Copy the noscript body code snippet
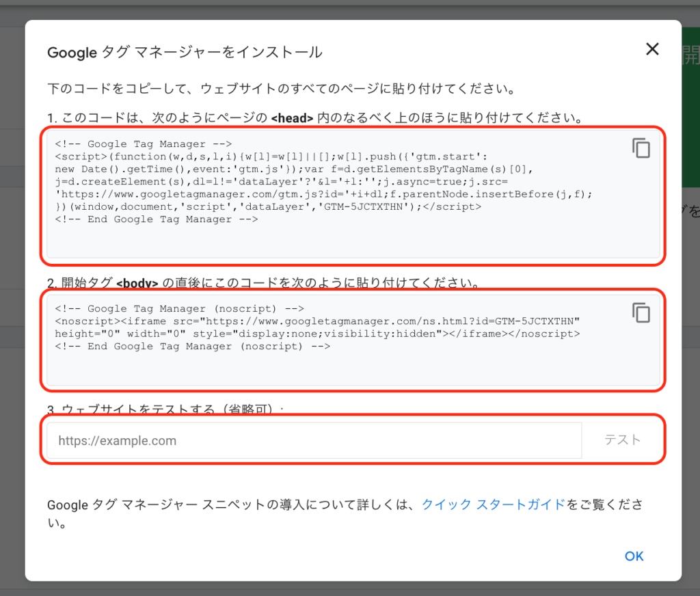The width and height of the screenshot is (700, 596). pos(641,313)
